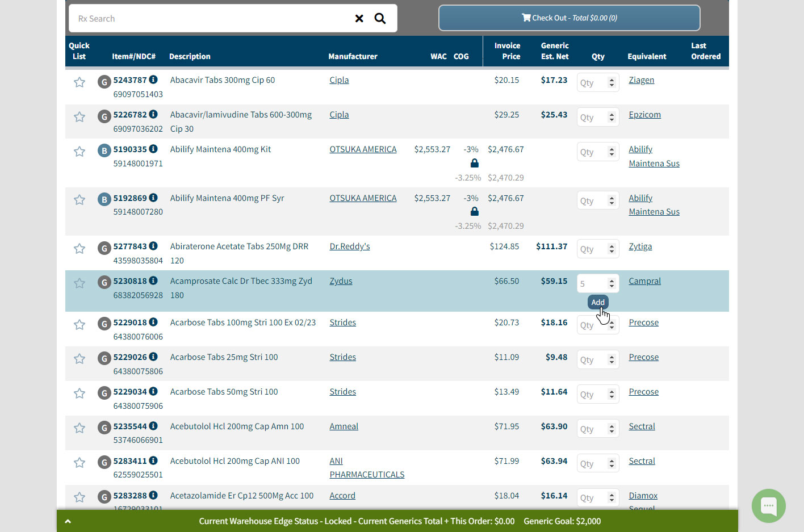Sort by Generic Est. Net header
The image size is (804, 532).
(x=555, y=51)
